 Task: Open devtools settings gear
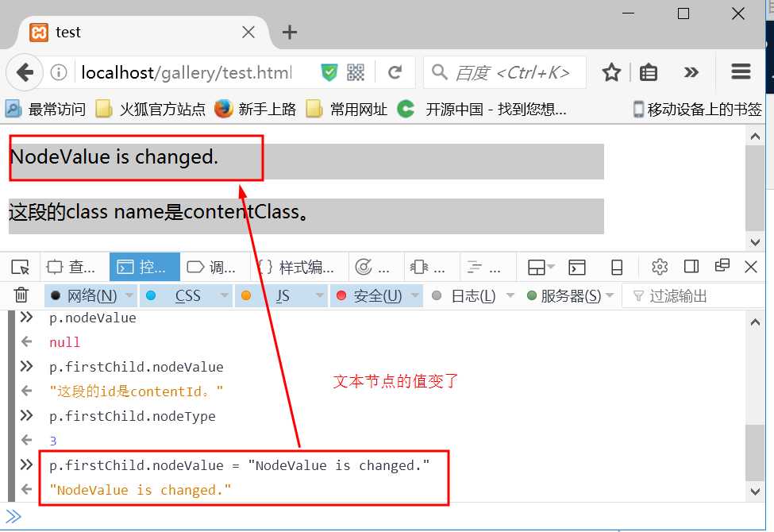pos(660,268)
